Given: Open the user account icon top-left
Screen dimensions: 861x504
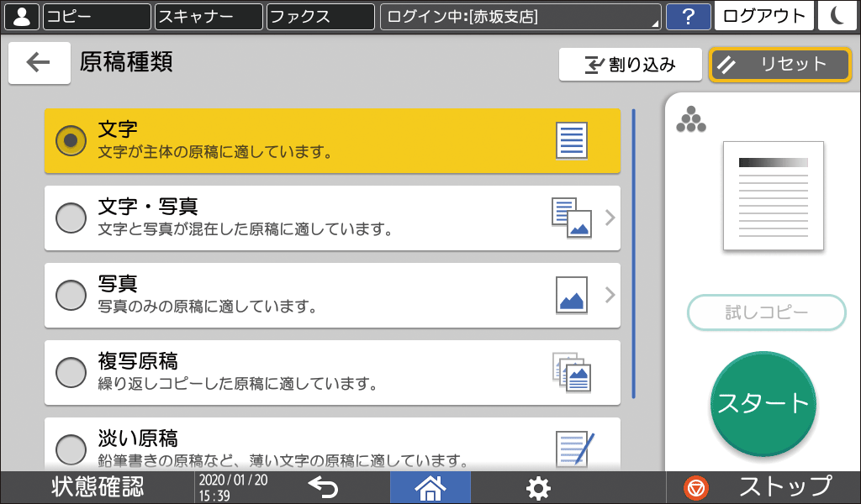Looking at the screenshot, I should (x=21, y=15).
